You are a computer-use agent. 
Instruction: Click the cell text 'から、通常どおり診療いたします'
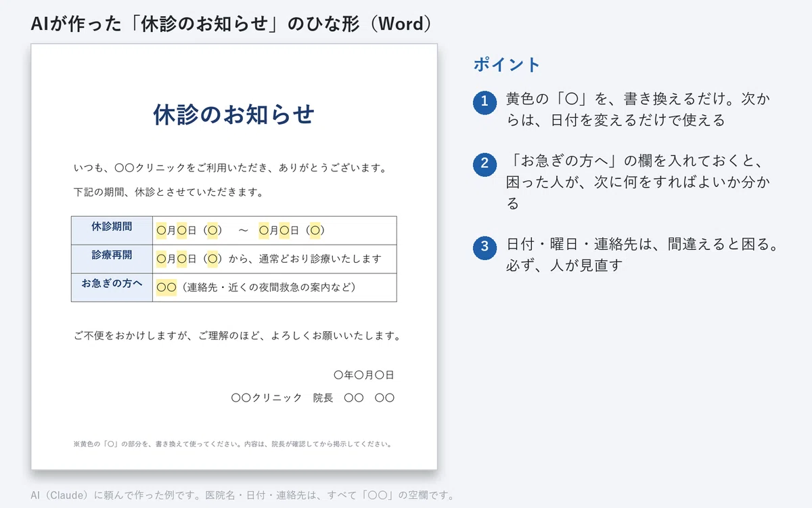click(x=304, y=259)
